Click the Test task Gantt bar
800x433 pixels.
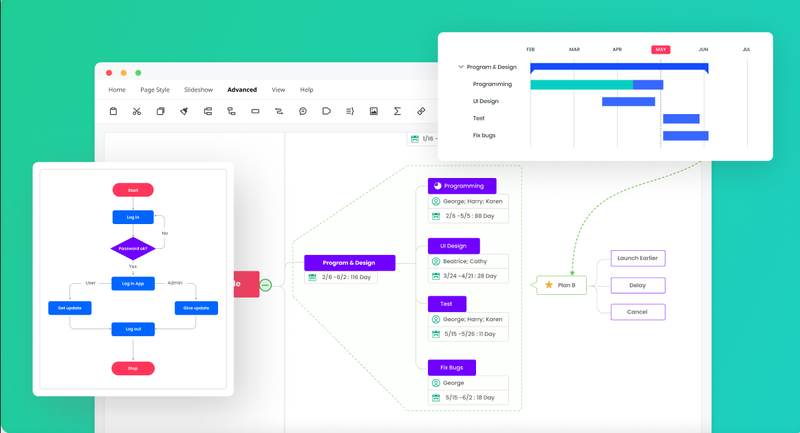pyautogui.click(x=681, y=119)
